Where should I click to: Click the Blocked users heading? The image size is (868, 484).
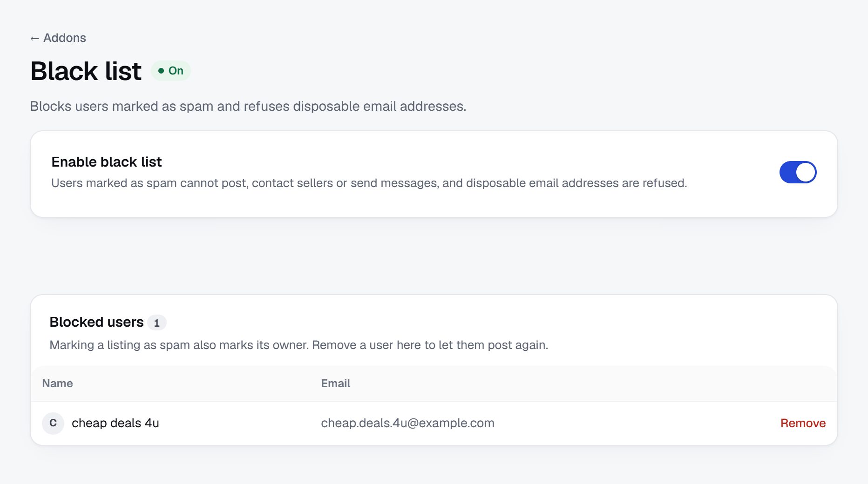pyautogui.click(x=96, y=322)
